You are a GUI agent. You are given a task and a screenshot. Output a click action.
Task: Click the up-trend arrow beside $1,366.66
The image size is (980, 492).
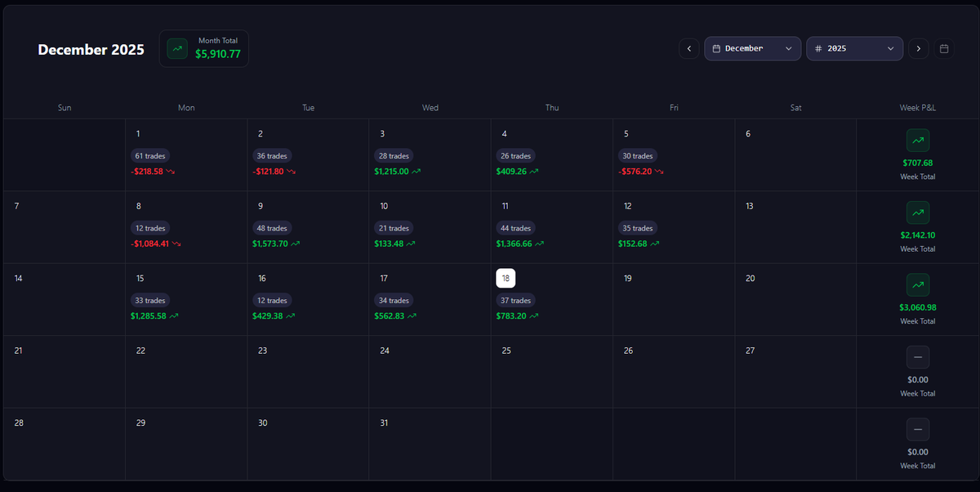[539, 244]
